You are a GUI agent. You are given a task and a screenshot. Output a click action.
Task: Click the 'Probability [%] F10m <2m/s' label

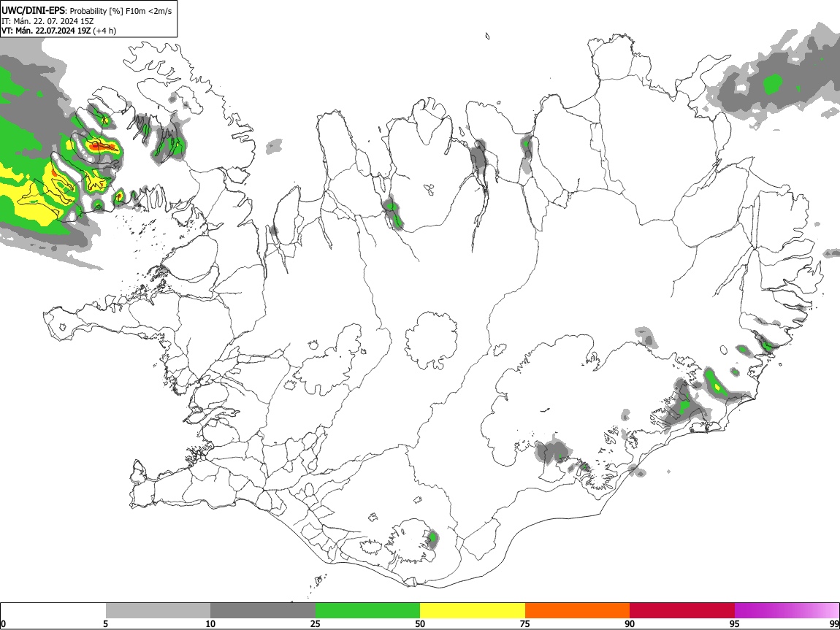pyautogui.click(x=121, y=11)
